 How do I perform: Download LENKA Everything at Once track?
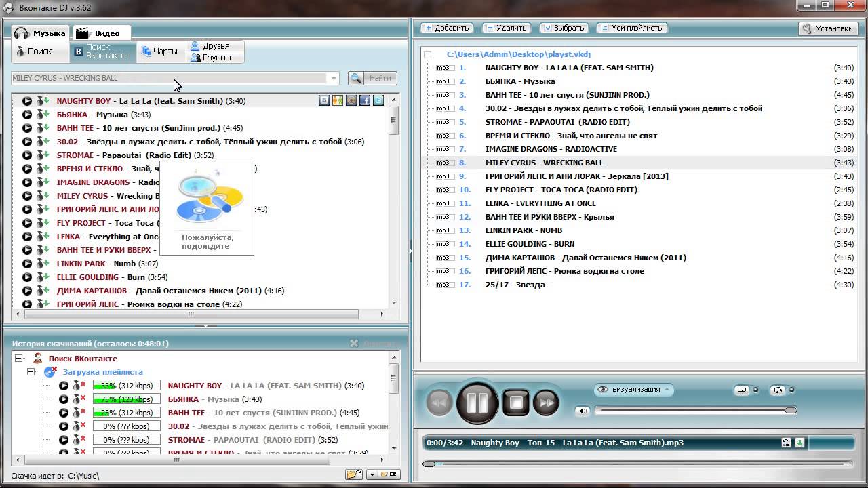coord(43,237)
